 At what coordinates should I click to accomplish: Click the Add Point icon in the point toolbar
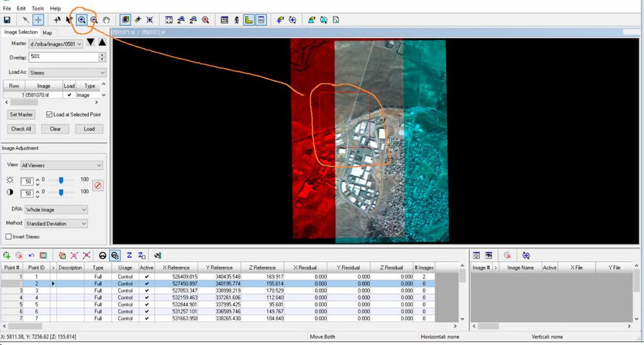pos(7,255)
